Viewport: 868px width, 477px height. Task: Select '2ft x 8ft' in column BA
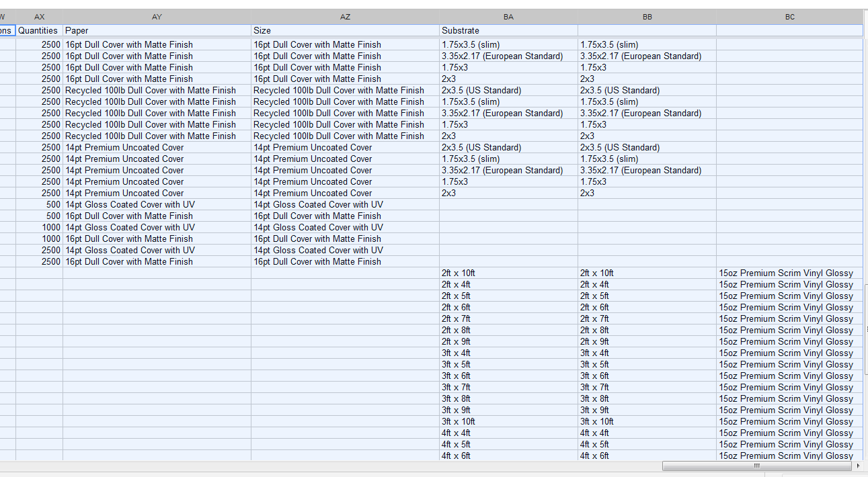(508, 330)
